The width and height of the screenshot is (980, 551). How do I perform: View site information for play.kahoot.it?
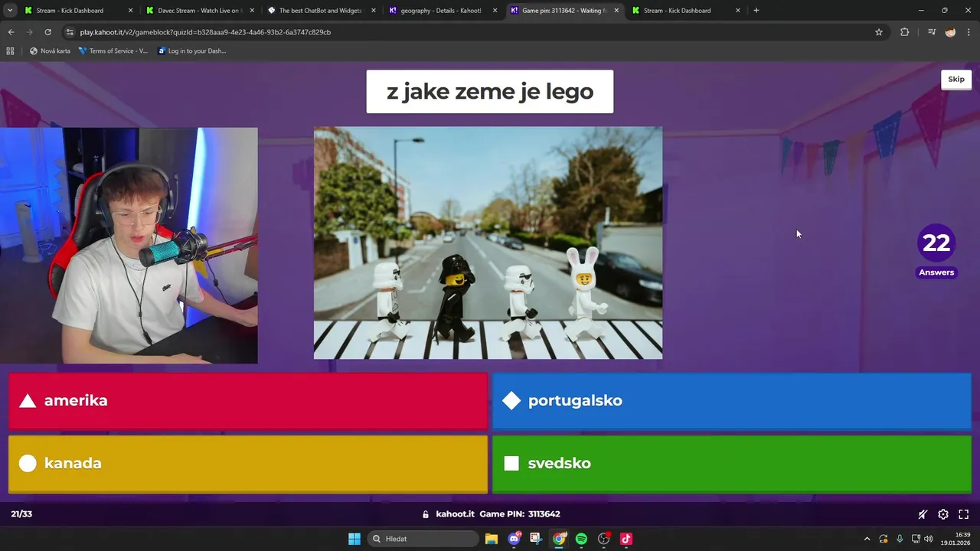[70, 32]
